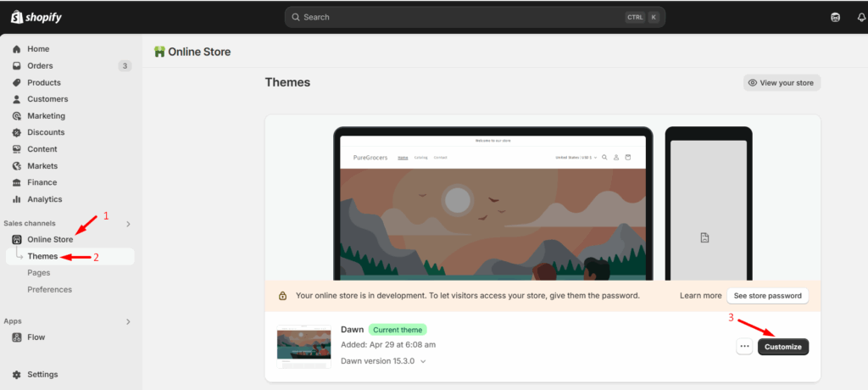Viewport: 868px width, 390px height.
Task: Click the Discounts badge icon
Action: coord(16,132)
